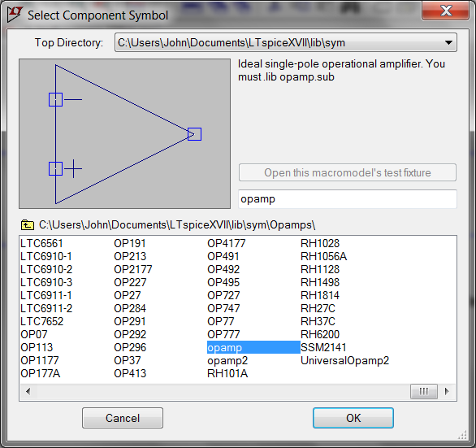Select UniversalOpamp2 component
Viewport: 476px width, 448px height.
(344, 361)
